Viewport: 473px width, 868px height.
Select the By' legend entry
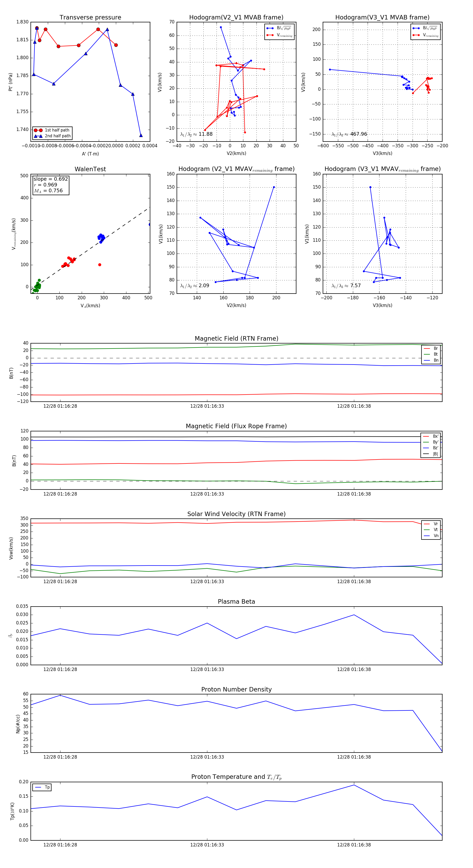point(431,442)
